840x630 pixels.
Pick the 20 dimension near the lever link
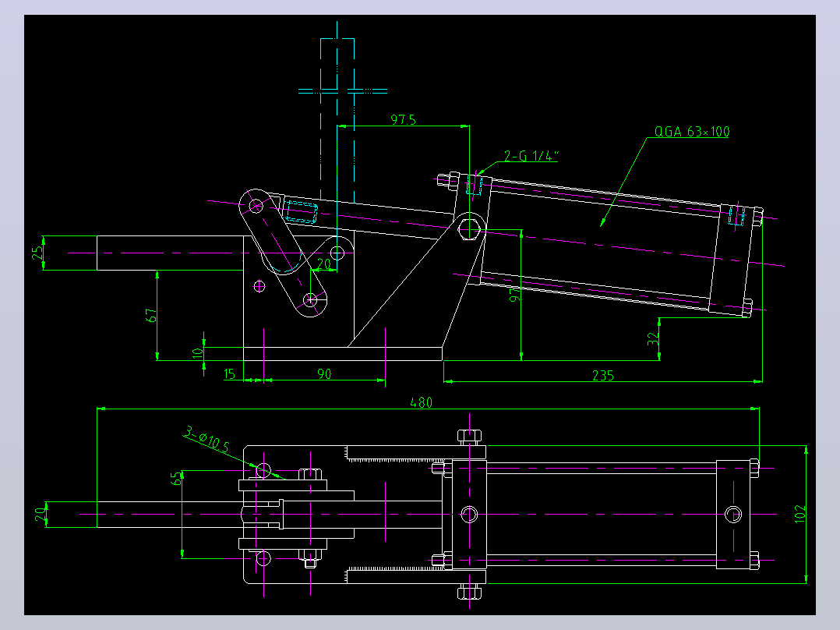click(324, 264)
